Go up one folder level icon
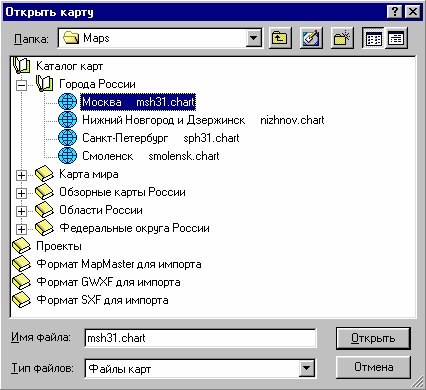The width and height of the screenshot is (426, 390). (280, 38)
